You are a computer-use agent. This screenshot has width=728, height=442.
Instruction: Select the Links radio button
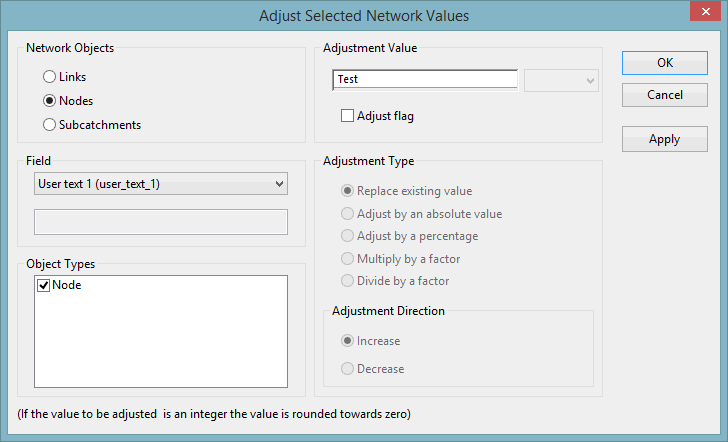tap(49, 77)
